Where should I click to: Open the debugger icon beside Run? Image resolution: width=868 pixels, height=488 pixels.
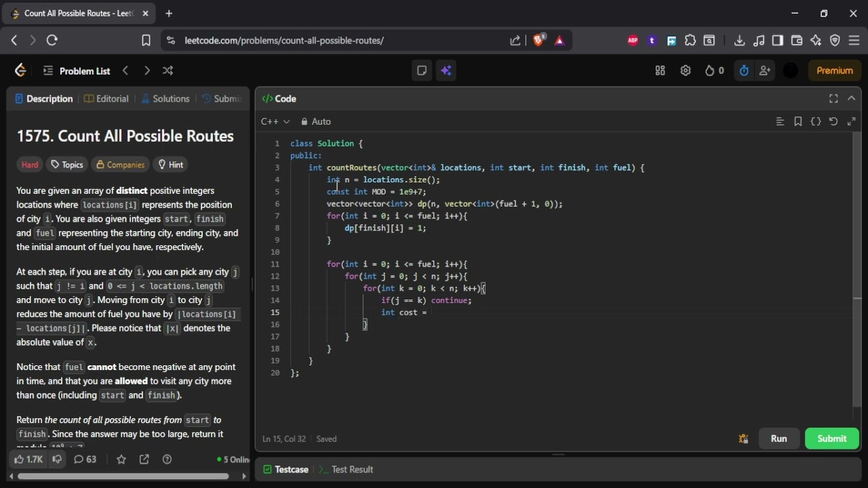(x=743, y=439)
